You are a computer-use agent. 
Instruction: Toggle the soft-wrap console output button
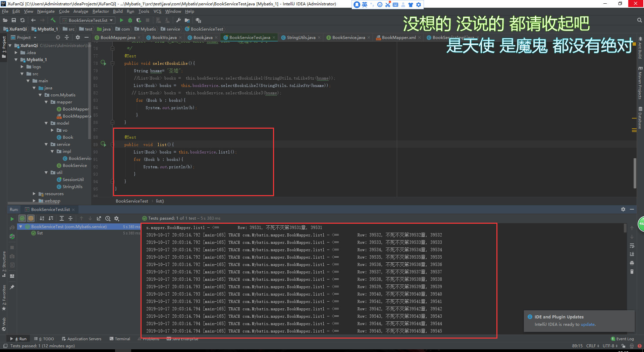[x=632, y=246]
